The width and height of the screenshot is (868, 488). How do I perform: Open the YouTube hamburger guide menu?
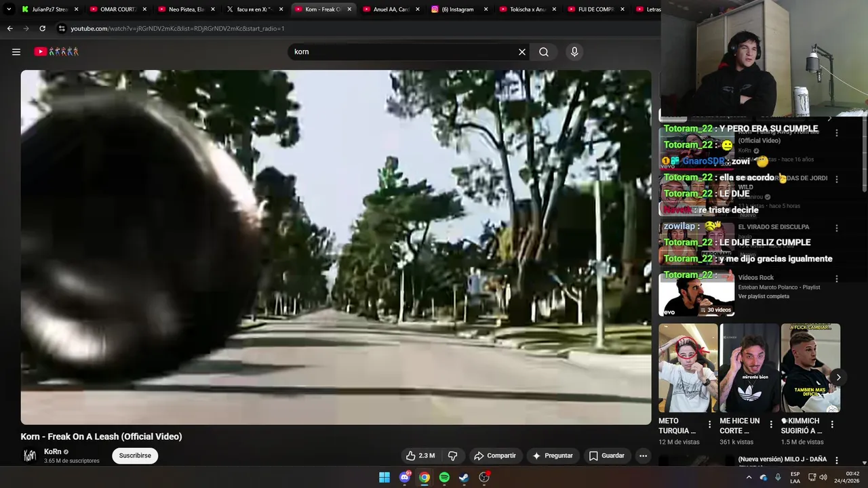[16, 52]
